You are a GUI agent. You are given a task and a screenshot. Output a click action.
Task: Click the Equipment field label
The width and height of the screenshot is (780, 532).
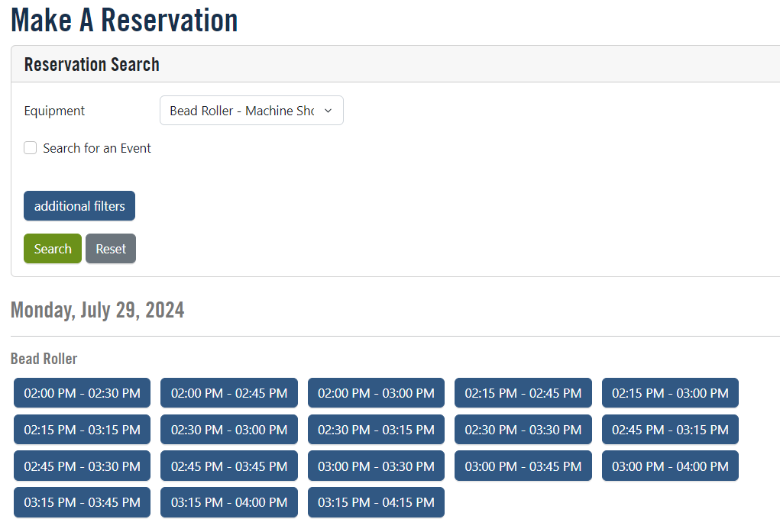point(54,111)
